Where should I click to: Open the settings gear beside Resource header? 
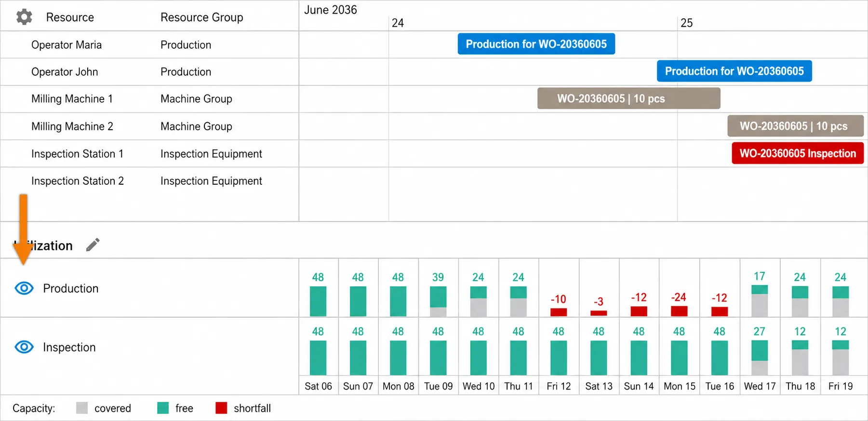[x=24, y=17]
